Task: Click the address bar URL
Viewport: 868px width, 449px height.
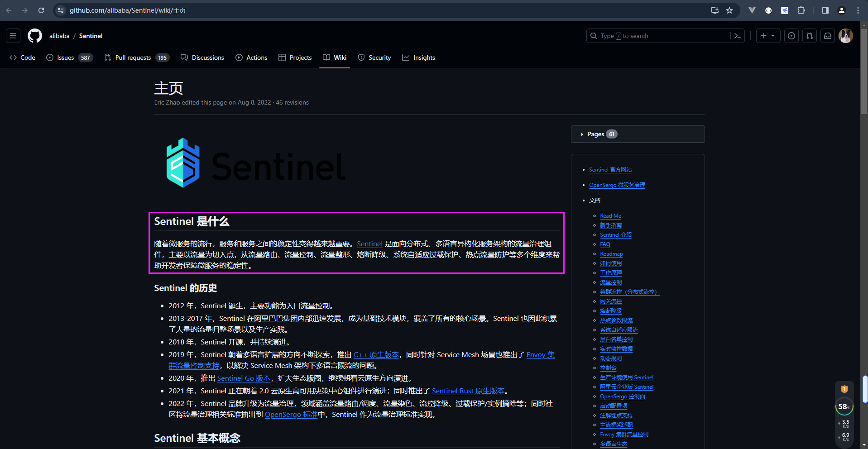Action: (x=128, y=10)
